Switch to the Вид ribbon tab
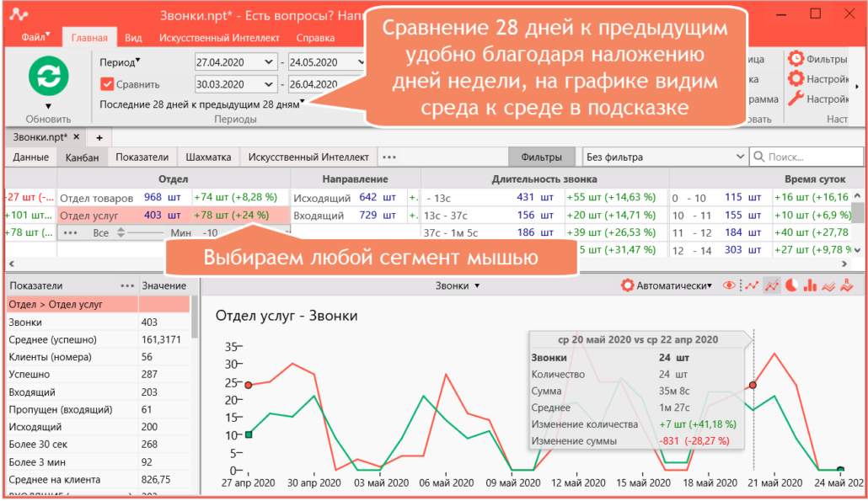The height and width of the screenshot is (501, 868). pos(133,38)
